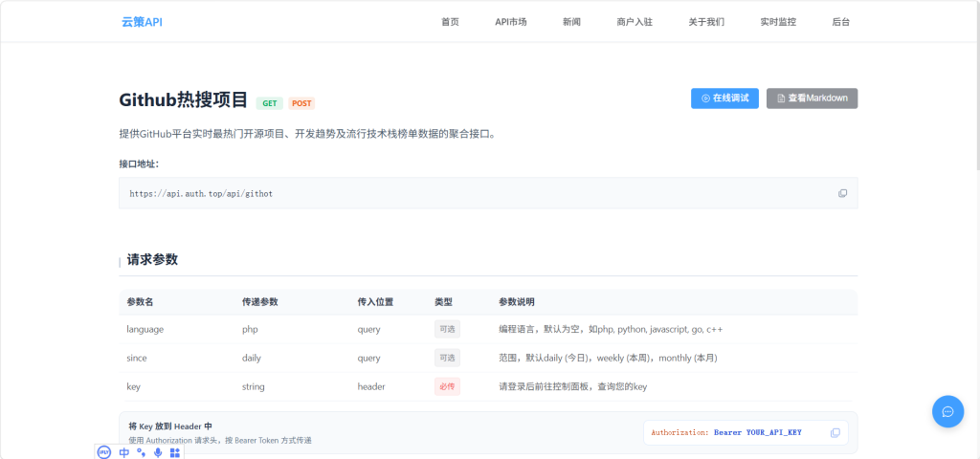Click the Authorization: Bearer YOUR_API_KEY code text

[x=726, y=433]
